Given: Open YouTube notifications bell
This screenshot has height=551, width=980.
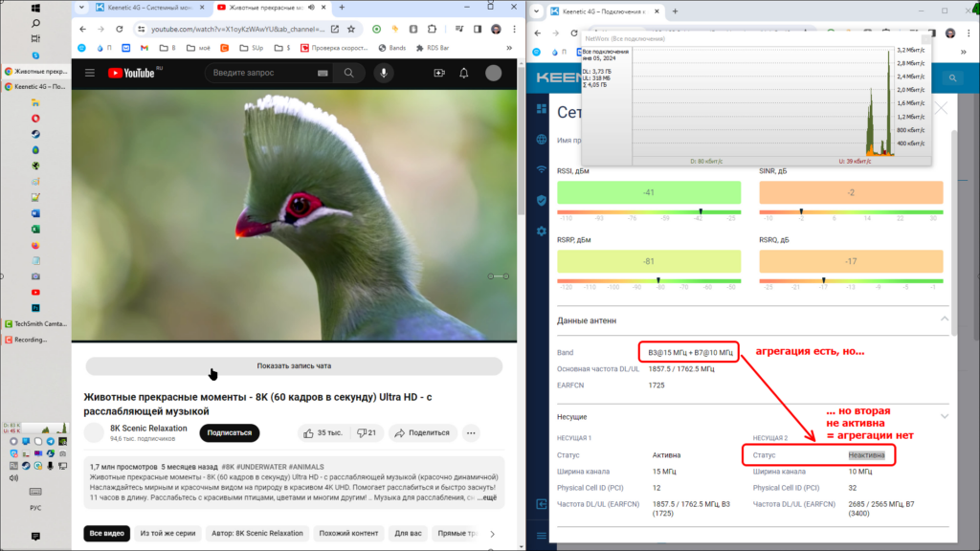Looking at the screenshot, I should [x=464, y=73].
